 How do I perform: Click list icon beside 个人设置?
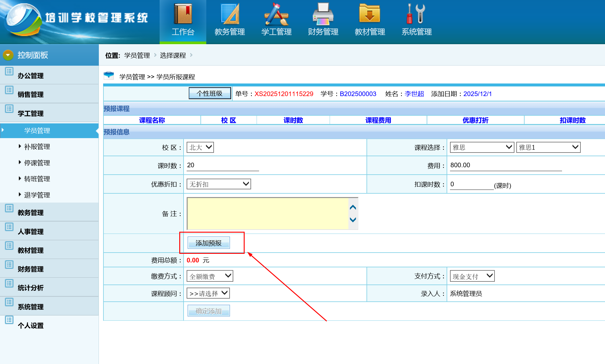9,320
